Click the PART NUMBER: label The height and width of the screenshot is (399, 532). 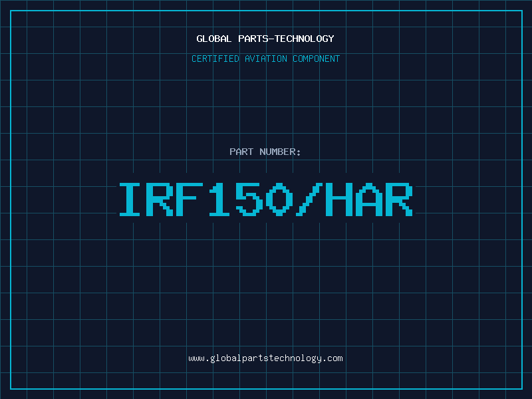265,152
